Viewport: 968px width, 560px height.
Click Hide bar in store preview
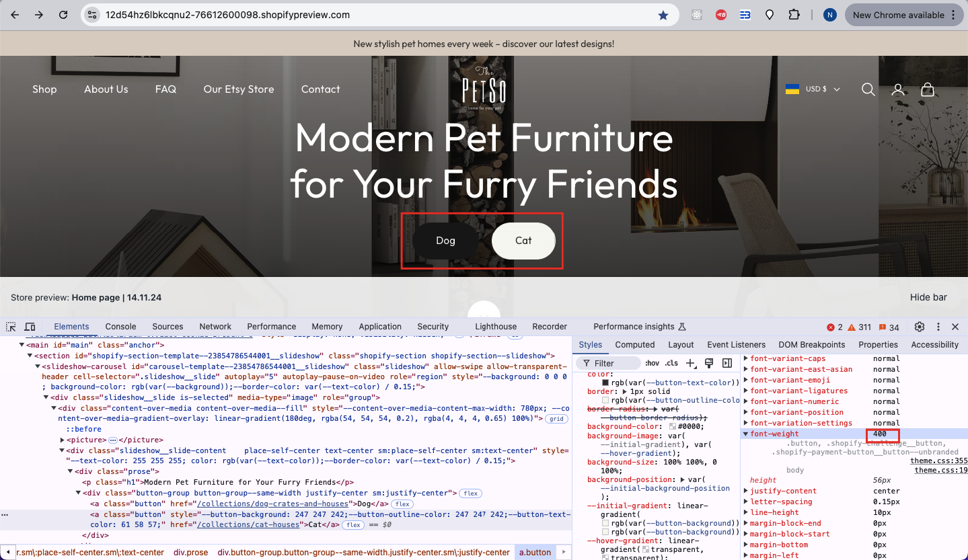pos(928,297)
